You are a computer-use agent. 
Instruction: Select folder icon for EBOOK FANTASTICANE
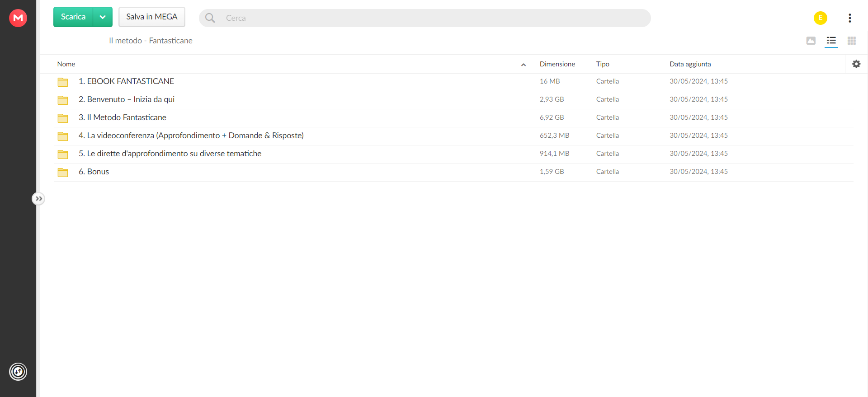point(63,82)
